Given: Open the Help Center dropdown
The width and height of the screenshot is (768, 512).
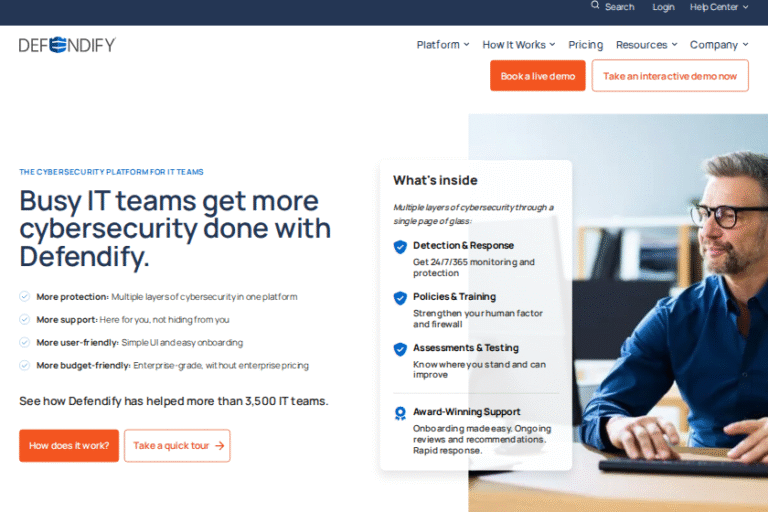Looking at the screenshot, I should (x=718, y=7).
